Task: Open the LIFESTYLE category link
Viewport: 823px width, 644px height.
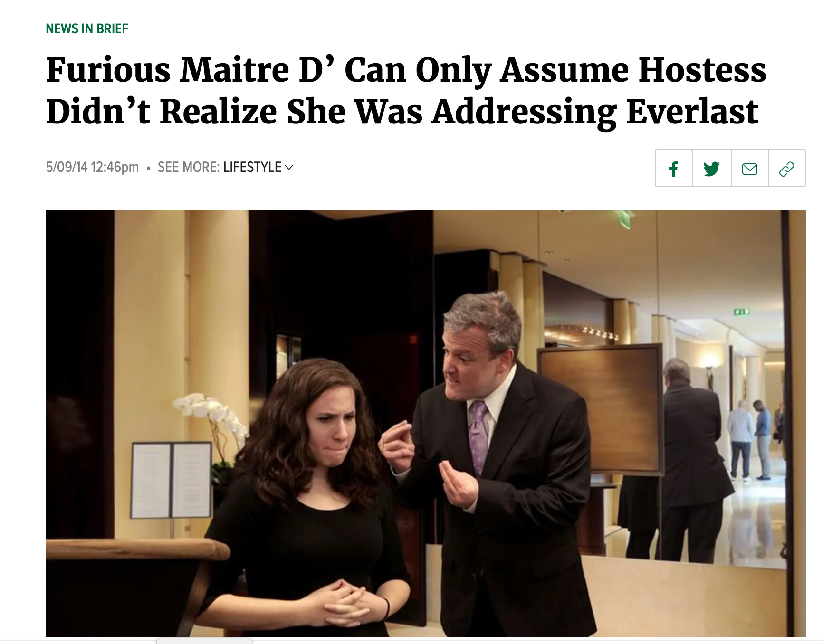Action: 252,167
